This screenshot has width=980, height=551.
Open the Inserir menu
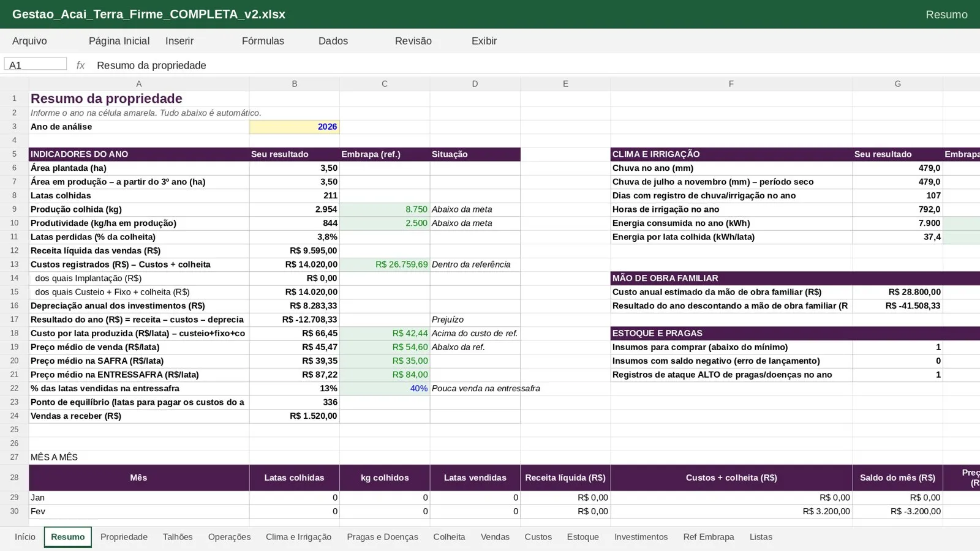tap(179, 41)
